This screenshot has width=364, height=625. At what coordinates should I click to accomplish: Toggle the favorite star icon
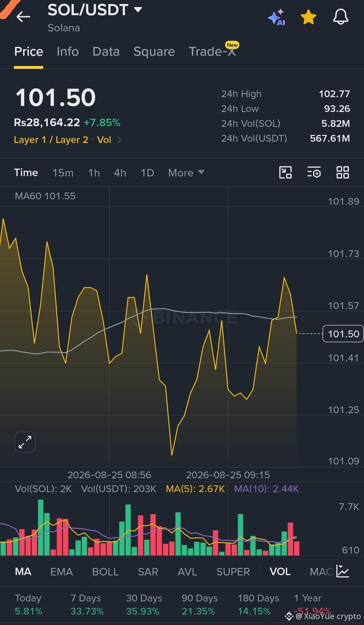pyautogui.click(x=308, y=17)
